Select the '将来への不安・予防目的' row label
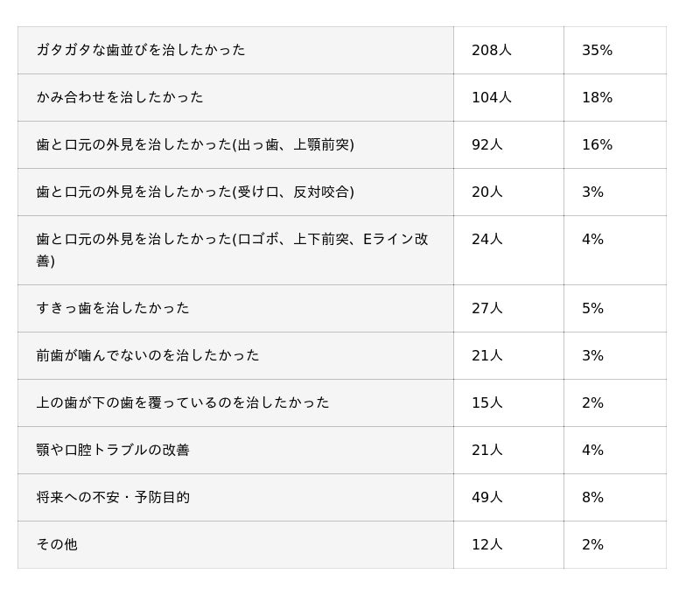Screen dimensions: 700x595 click(x=113, y=497)
